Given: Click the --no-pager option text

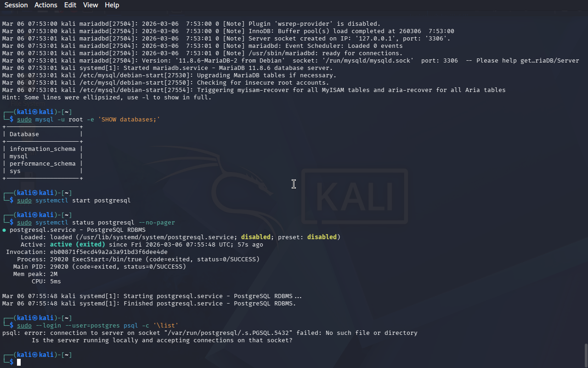Looking at the screenshot, I should pos(157,223).
